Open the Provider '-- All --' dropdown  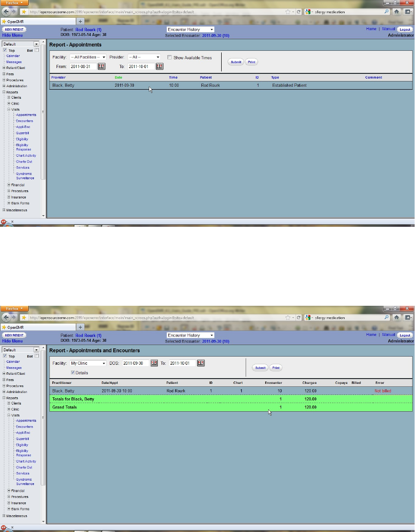[x=144, y=57]
